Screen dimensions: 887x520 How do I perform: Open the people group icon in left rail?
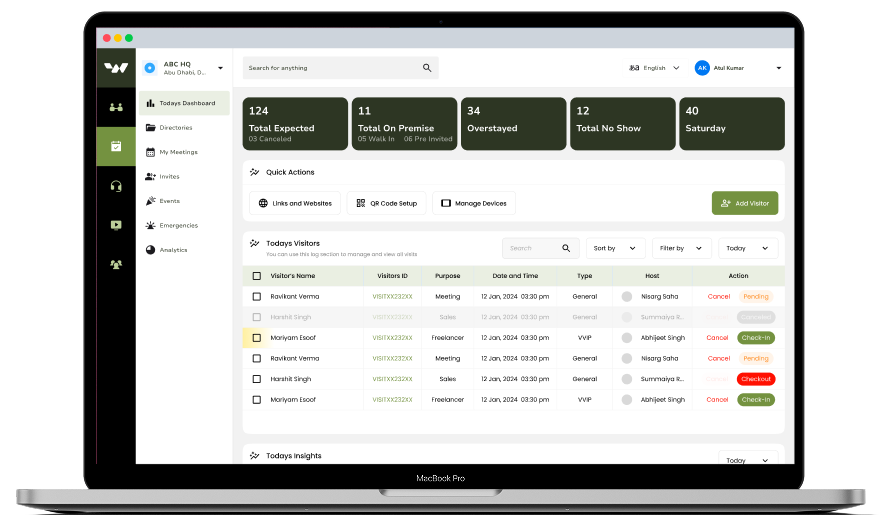coord(116,264)
